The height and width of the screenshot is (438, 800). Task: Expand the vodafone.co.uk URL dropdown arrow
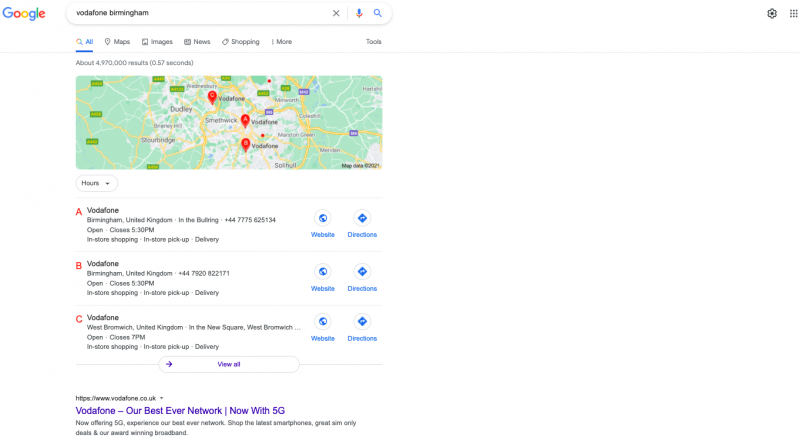(x=161, y=398)
